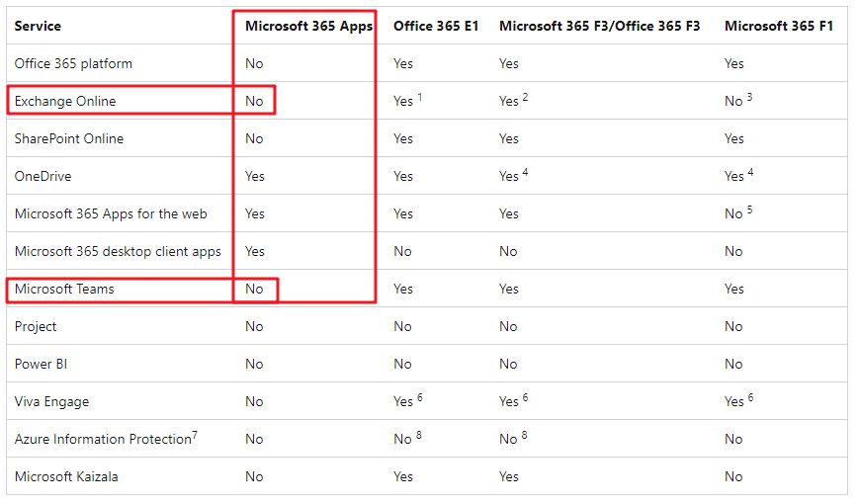Click No for Exchange Online under Microsoft 365 Apps

click(254, 101)
